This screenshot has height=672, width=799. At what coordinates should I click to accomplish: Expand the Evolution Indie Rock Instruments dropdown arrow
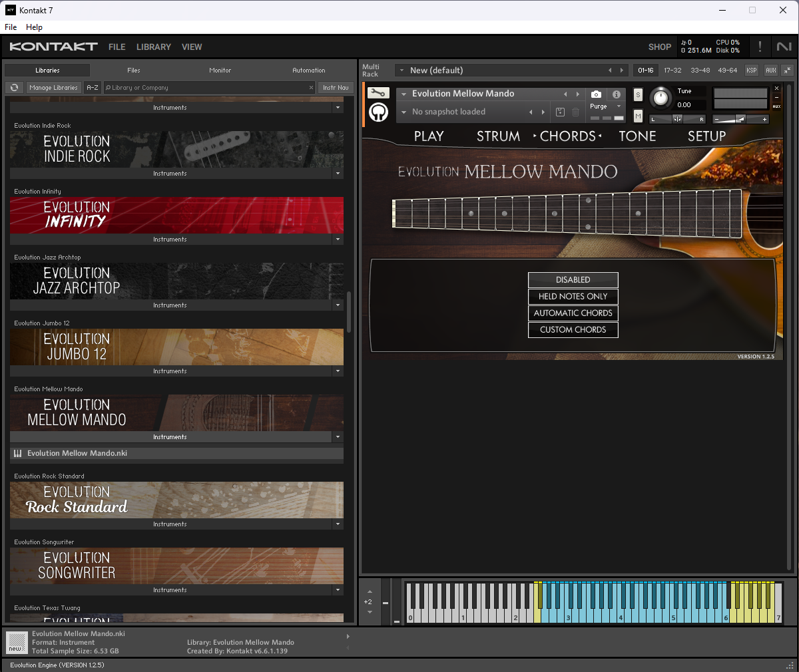point(338,173)
